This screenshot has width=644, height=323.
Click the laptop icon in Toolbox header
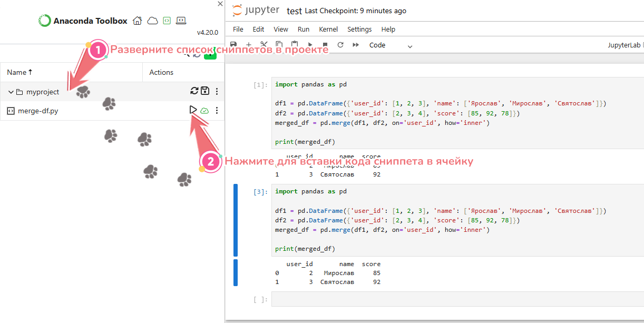pos(181,21)
